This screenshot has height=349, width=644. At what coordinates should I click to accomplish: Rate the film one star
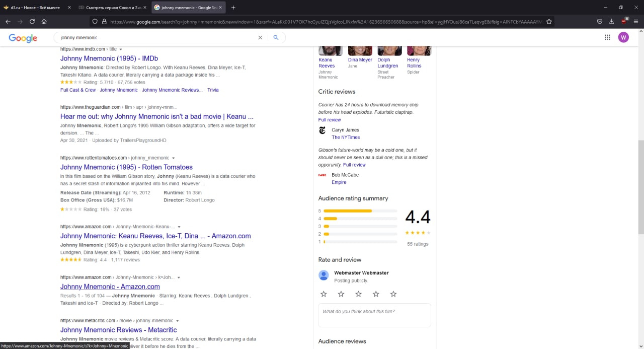pyautogui.click(x=324, y=294)
